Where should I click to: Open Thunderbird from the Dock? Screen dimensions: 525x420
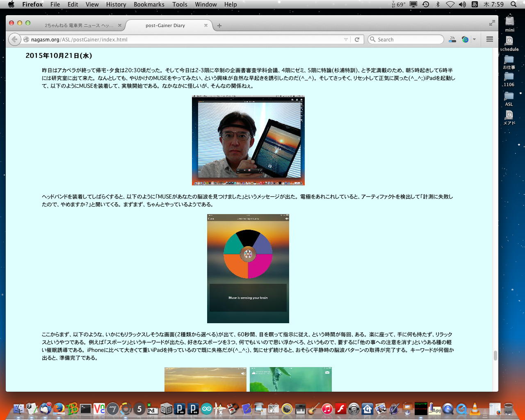46,409
